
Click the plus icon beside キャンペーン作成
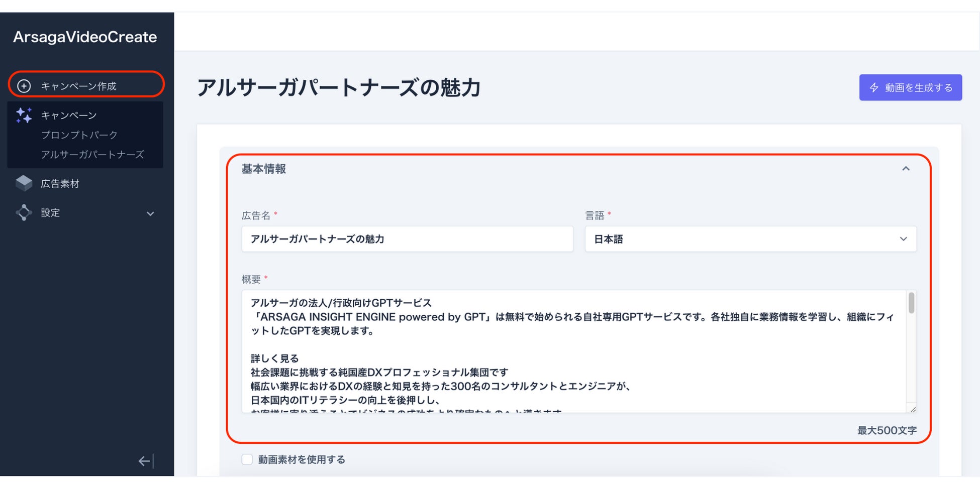(24, 86)
